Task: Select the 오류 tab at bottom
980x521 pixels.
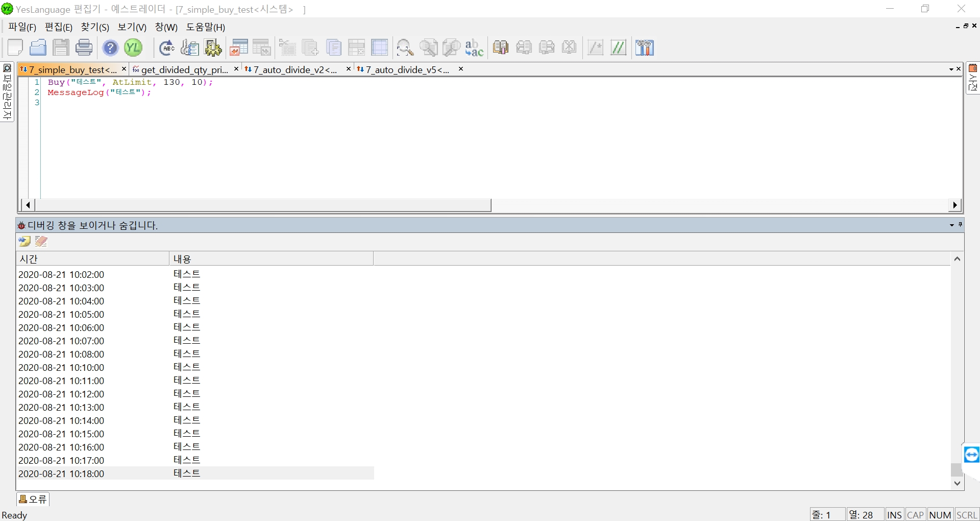Action: click(33, 499)
